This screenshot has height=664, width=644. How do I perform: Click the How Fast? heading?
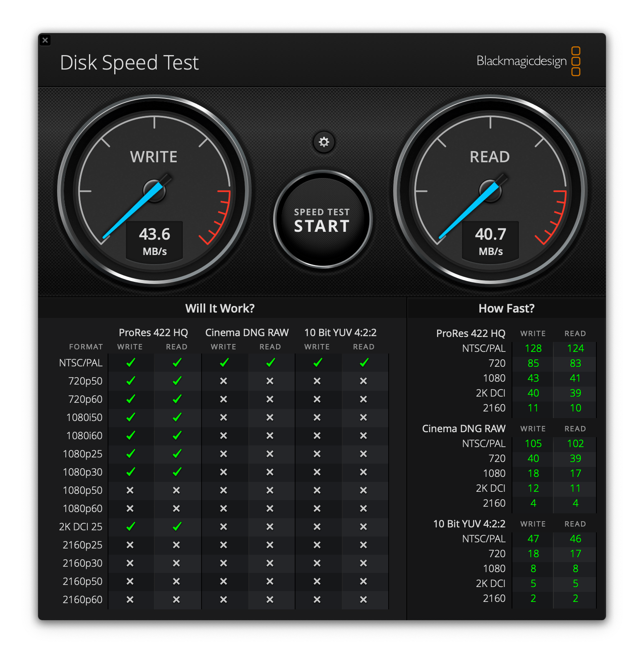(x=507, y=308)
